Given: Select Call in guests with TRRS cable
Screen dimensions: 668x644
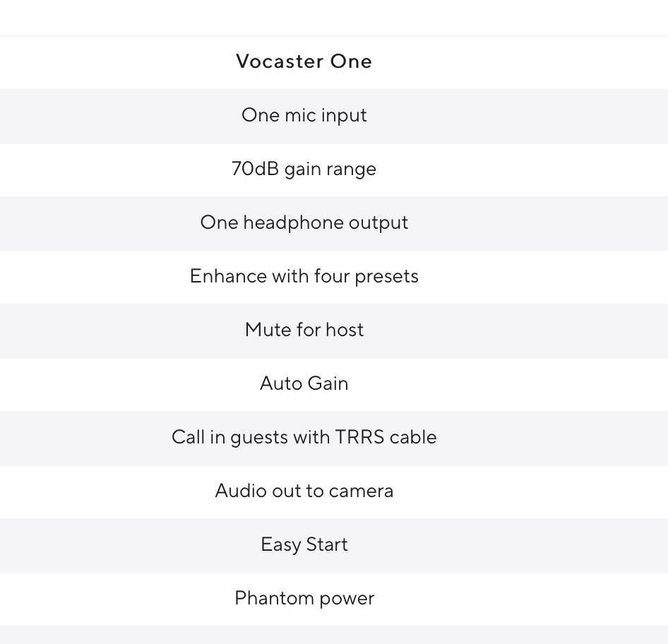Looking at the screenshot, I should point(304,437).
